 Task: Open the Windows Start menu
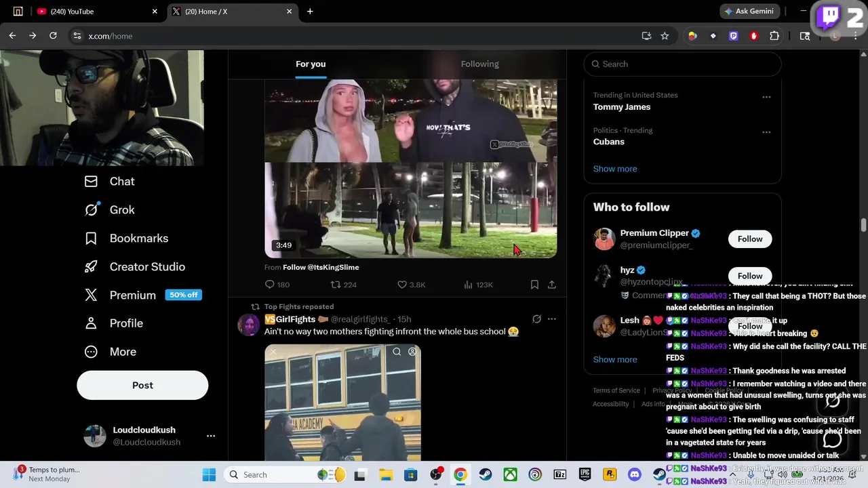(x=209, y=474)
